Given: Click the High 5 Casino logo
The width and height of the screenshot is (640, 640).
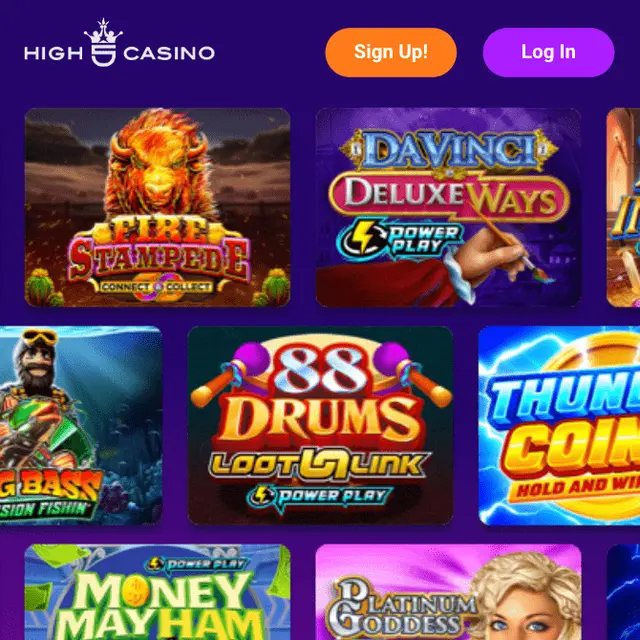Looking at the screenshot, I should point(119,43).
